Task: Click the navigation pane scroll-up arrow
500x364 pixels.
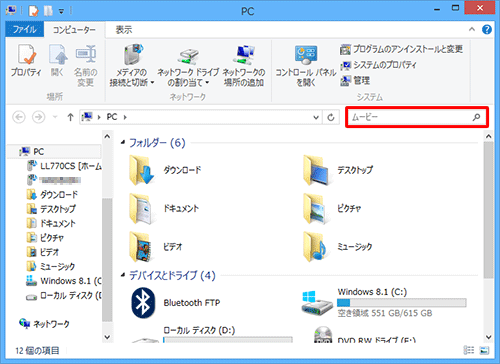Action: coord(107,136)
